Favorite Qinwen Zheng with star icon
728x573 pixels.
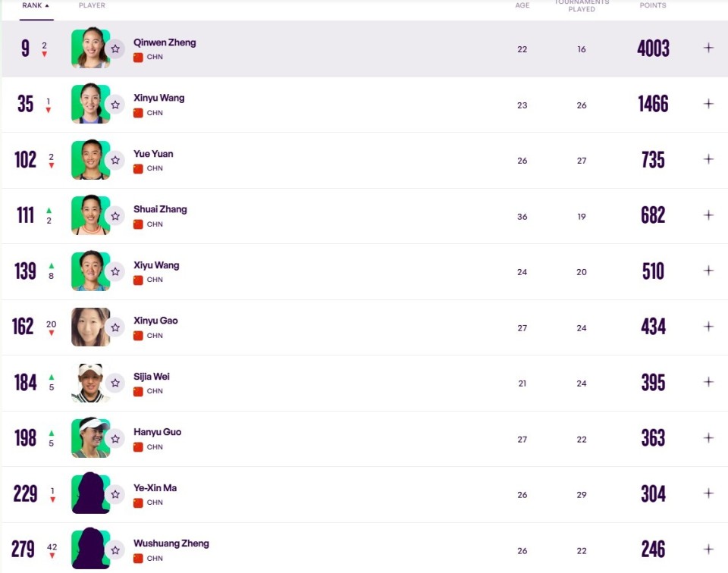coord(115,49)
